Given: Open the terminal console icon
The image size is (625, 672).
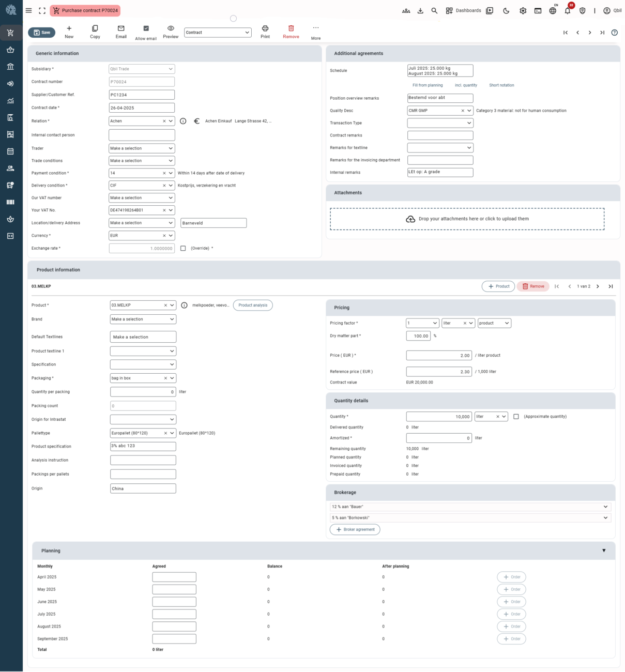Looking at the screenshot, I should point(538,10).
